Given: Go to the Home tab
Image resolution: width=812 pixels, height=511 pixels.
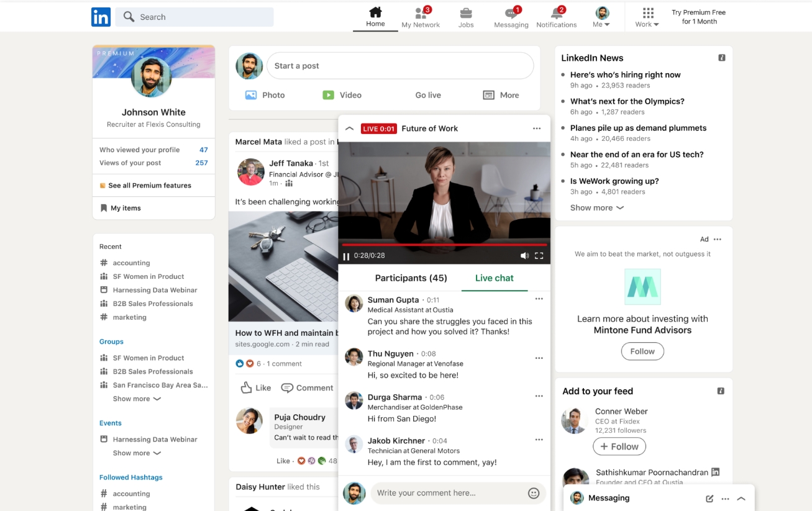Looking at the screenshot, I should pos(375,17).
